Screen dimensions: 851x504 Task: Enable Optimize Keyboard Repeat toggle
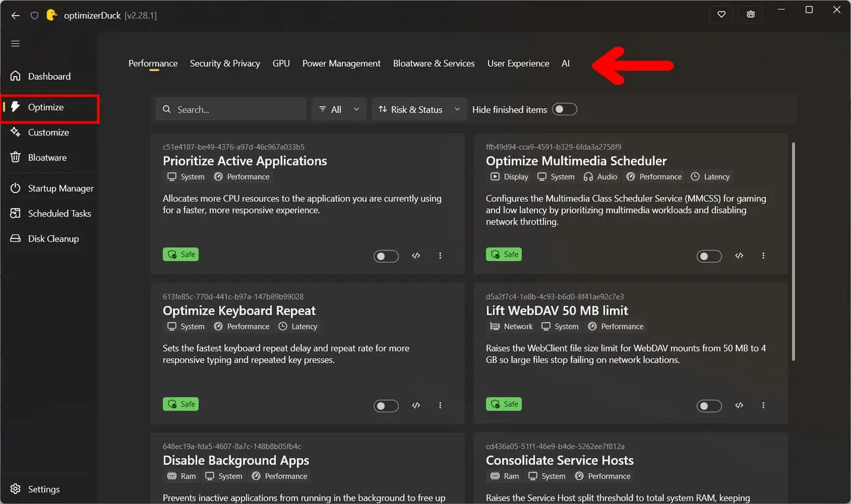tap(386, 406)
